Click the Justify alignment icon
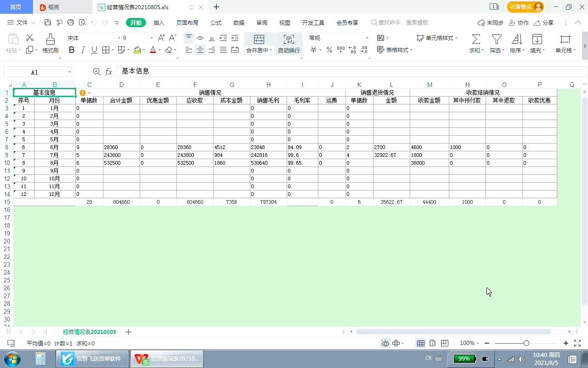This screenshot has height=368, width=588. click(223, 50)
